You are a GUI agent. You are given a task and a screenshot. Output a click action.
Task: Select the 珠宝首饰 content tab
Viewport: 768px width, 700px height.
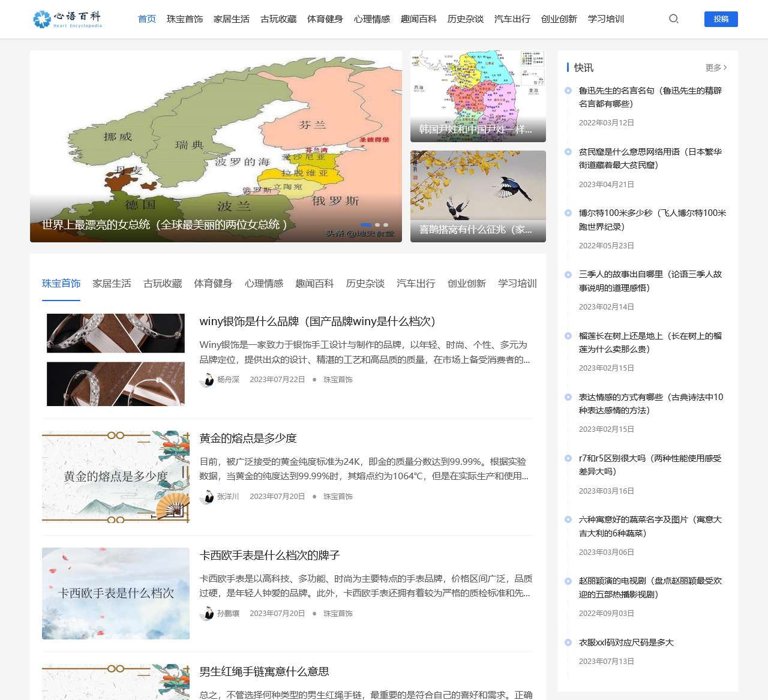click(61, 284)
